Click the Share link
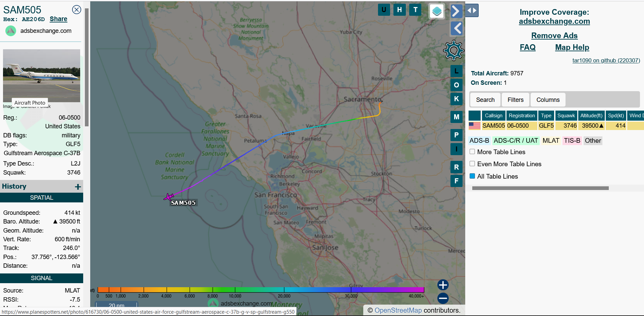Screen dimensions: 644x316 pos(58,19)
